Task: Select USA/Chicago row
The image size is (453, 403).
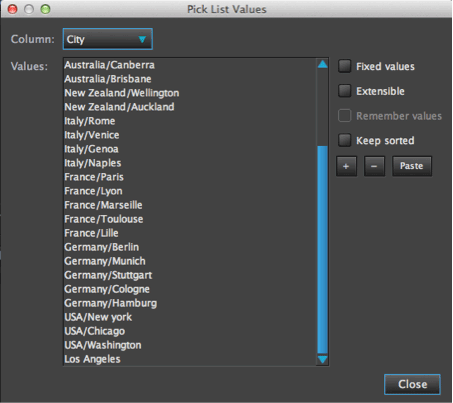Action: click(x=190, y=331)
